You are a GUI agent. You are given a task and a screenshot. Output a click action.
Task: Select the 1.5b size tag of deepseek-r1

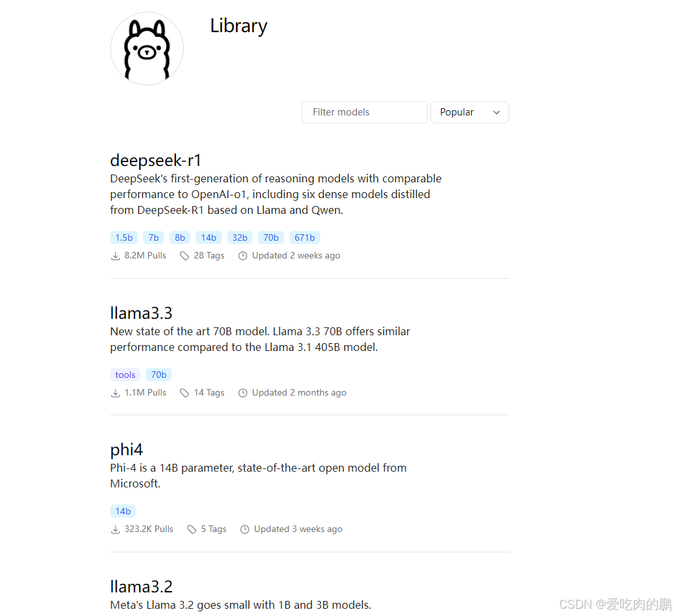tap(124, 237)
